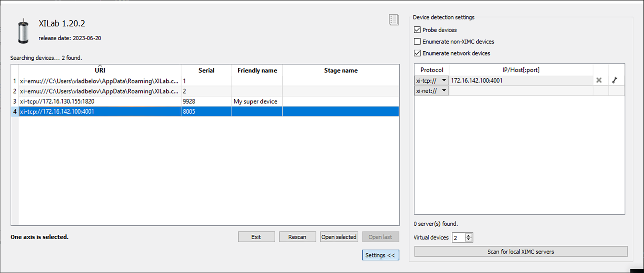Decrease Virtual devices with down arrow
Image resolution: width=644 pixels, height=273 pixels.
(x=469, y=240)
